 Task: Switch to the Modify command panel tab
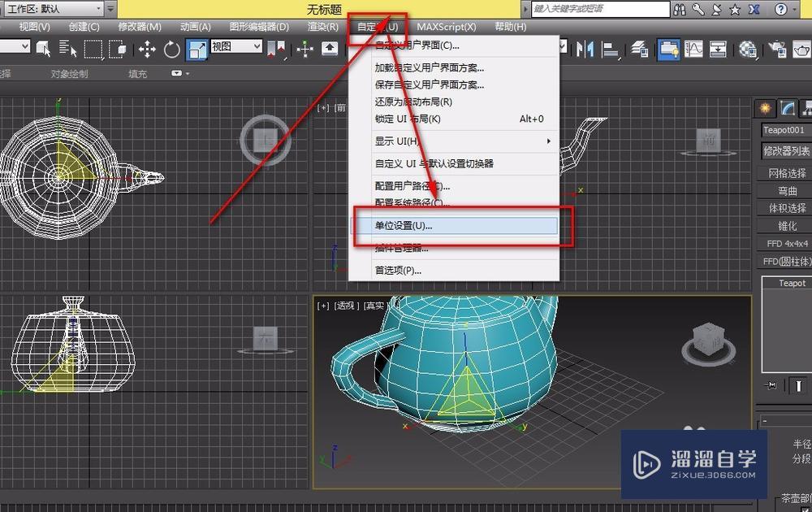[x=788, y=108]
